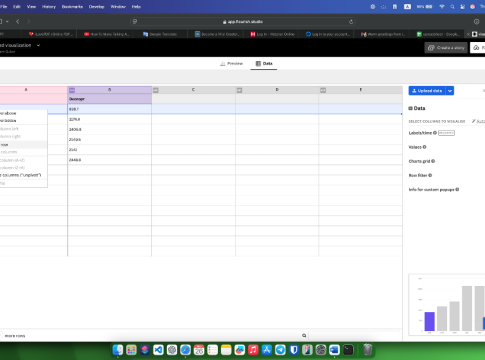Open info icon next to Charts grid
The height and width of the screenshot is (360, 485).
pos(433,161)
